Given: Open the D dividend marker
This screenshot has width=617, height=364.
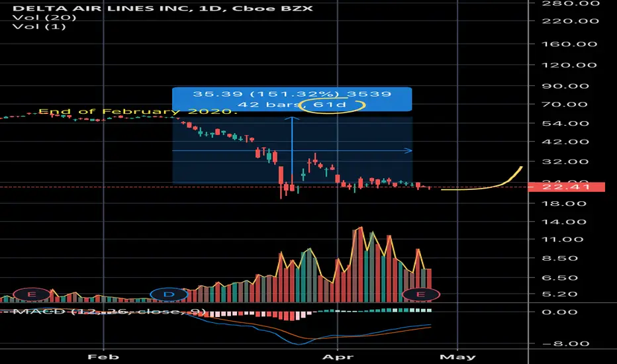Looking at the screenshot, I should coord(169,294).
